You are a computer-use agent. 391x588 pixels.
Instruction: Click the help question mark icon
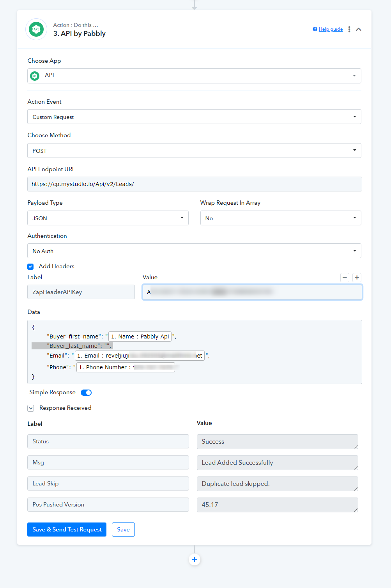[x=315, y=29]
